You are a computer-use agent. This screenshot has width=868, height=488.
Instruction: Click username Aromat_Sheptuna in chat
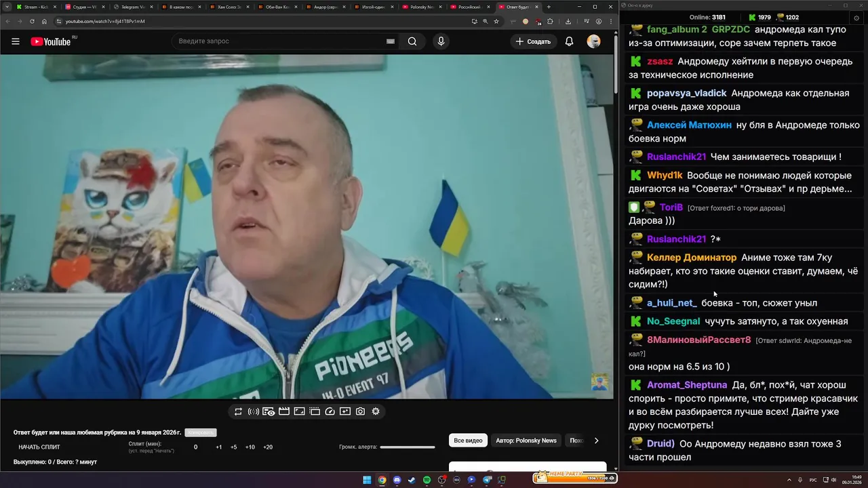(x=687, y=385)
